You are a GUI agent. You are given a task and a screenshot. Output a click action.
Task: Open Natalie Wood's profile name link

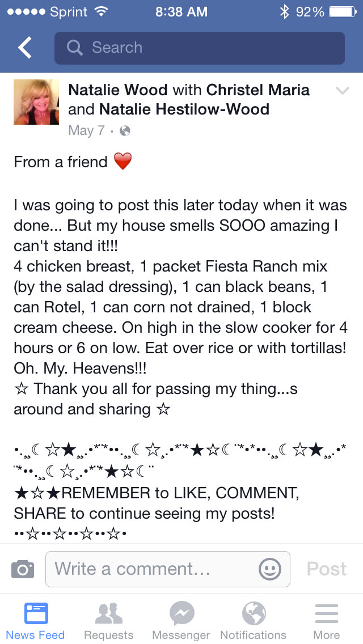[x=118, y=90]
